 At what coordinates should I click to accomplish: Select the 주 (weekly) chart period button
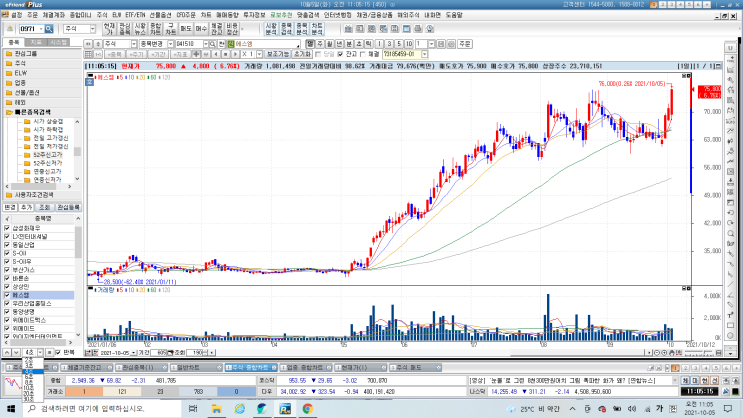[320, 44]
